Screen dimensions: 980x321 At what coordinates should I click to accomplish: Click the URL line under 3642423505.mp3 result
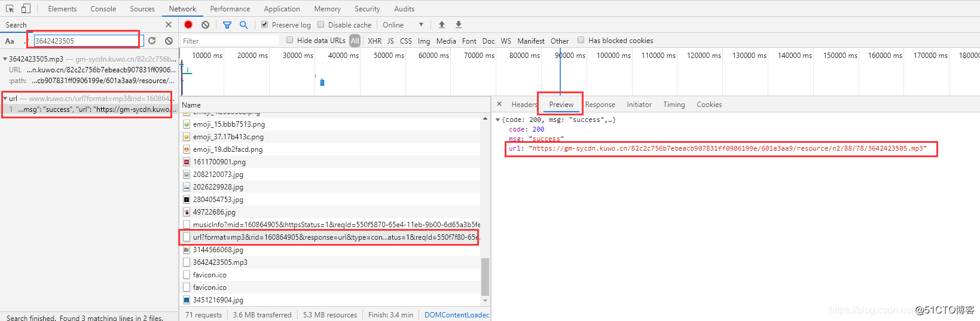89,69
